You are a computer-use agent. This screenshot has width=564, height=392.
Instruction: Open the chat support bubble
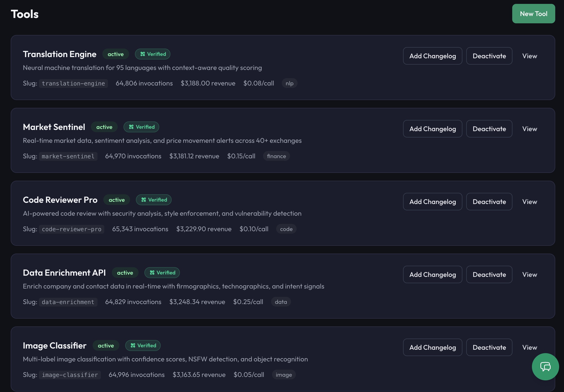(545, 367)
